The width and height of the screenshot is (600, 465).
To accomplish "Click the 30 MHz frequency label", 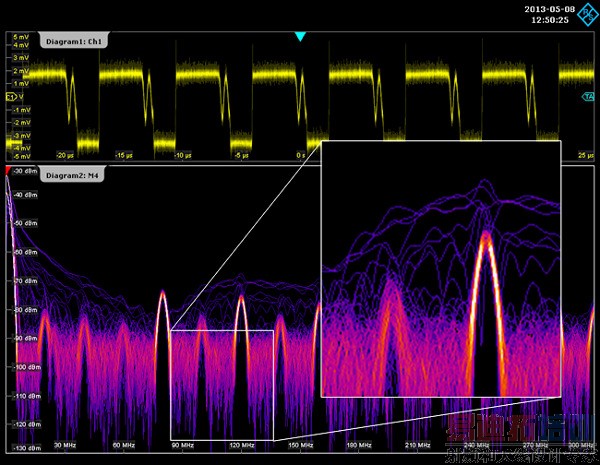I will click(x=65, y=445).
